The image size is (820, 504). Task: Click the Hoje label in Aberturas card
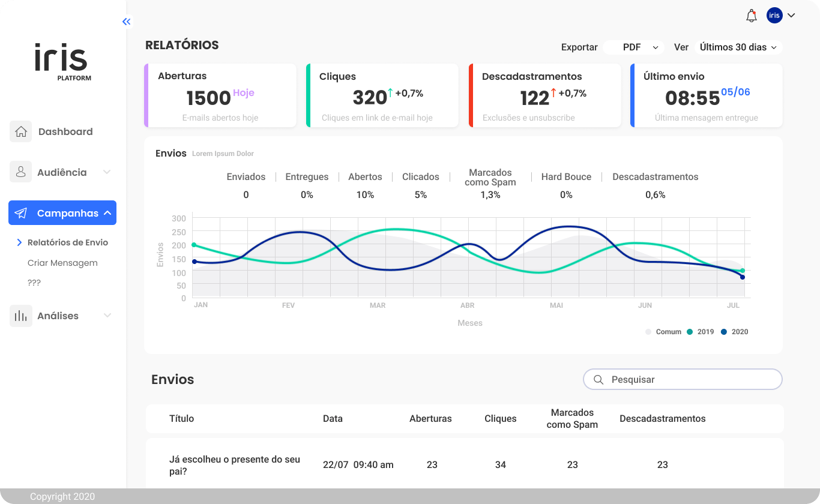(x=244, y=93)
